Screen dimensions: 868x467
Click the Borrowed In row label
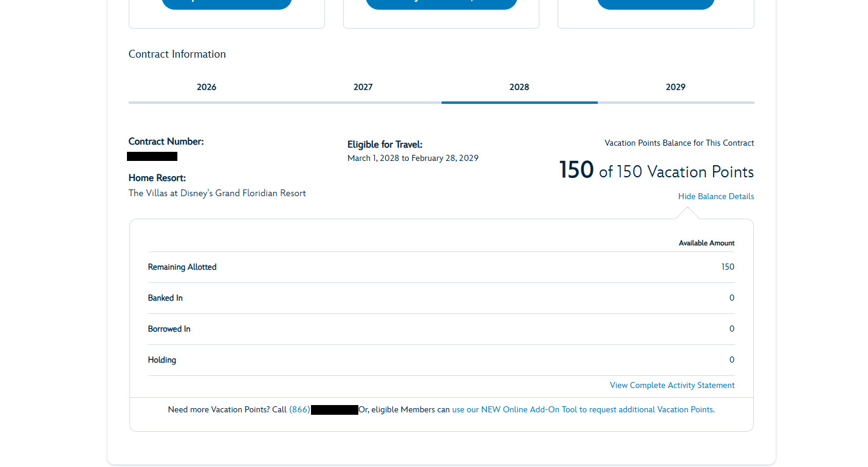169,329
